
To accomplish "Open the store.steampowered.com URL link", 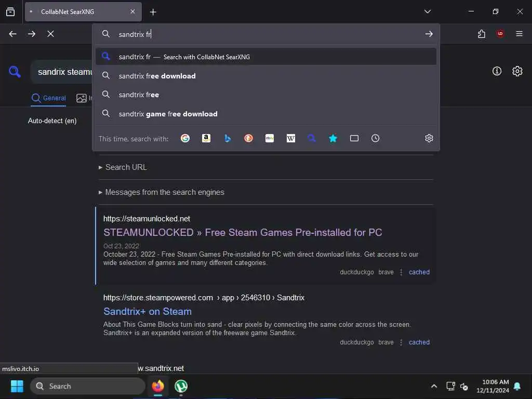I will click(204, 298).
